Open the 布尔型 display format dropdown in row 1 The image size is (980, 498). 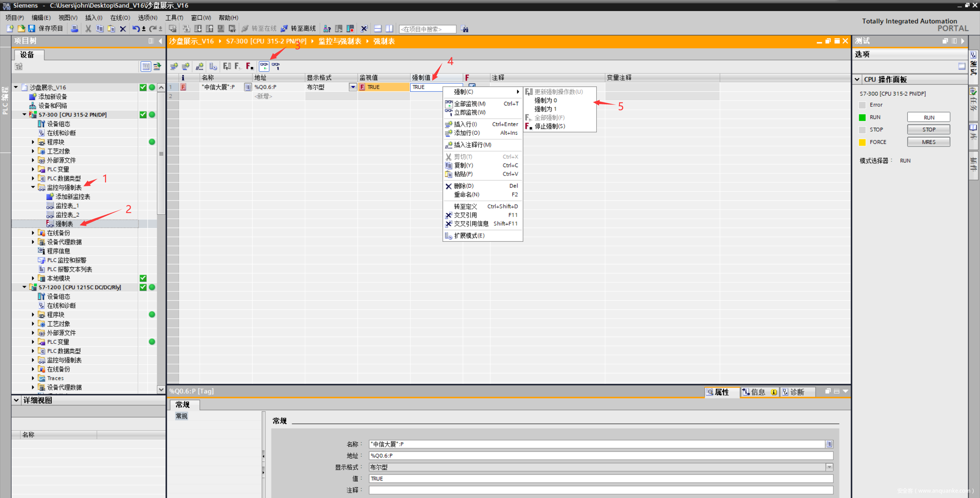pyautogui.click(x=353, y=87)
